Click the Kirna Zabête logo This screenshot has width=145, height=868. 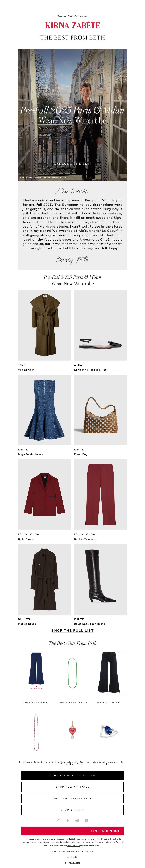[72, 25]
